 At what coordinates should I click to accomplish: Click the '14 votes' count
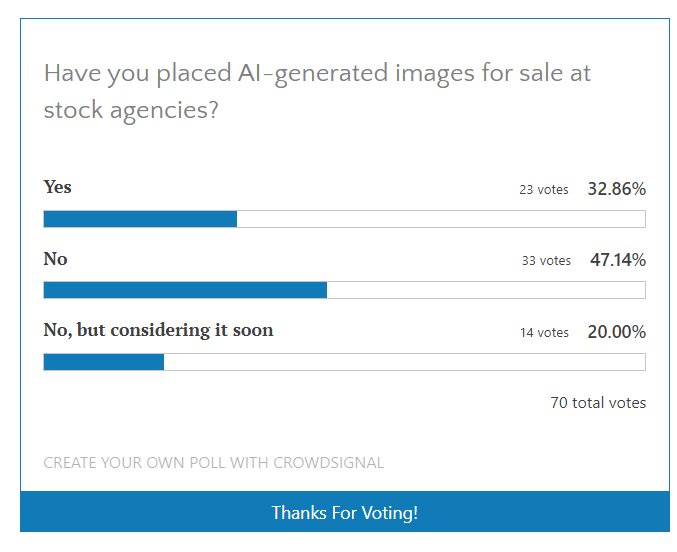(544, 333)
